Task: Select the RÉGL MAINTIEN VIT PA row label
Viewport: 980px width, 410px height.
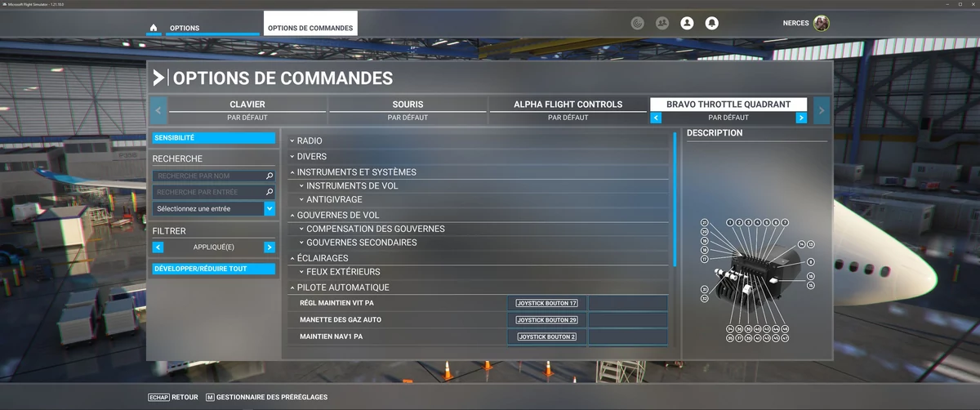Action: [x=336, y=303]
